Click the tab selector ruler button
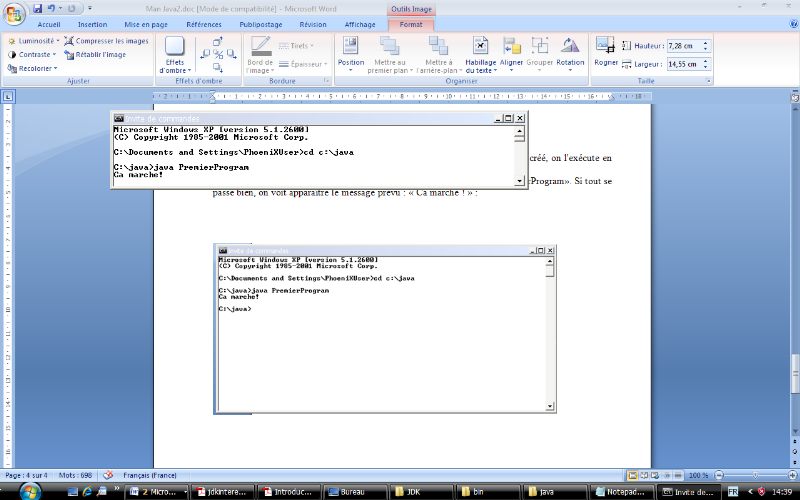 pos(9,96)
